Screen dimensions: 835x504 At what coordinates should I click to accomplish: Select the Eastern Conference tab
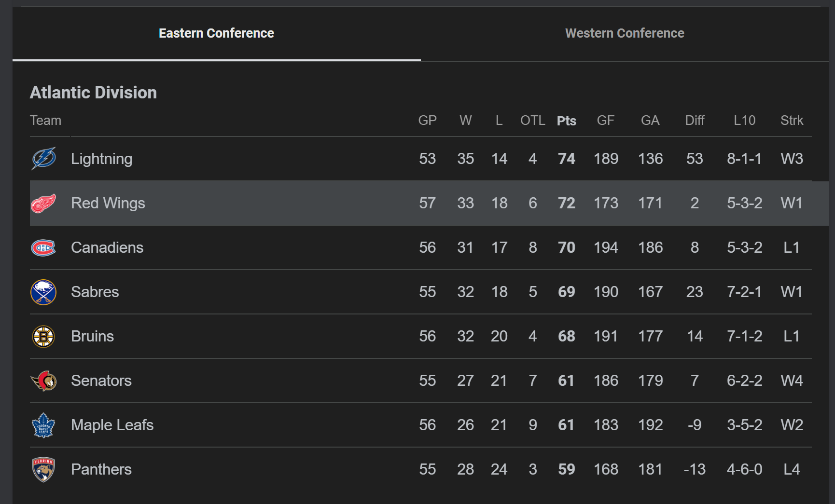[x=216, y=33]
